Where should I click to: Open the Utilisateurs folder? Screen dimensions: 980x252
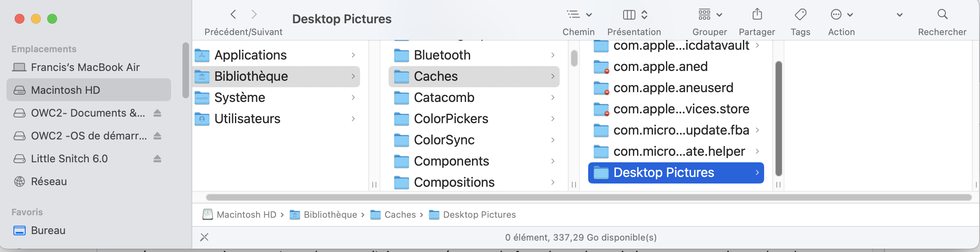pos(247,119)
